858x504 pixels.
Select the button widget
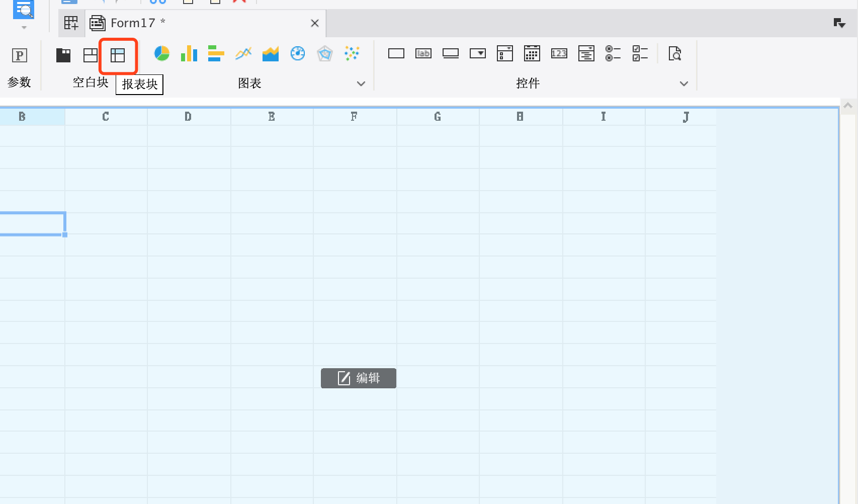coord(451,53)
